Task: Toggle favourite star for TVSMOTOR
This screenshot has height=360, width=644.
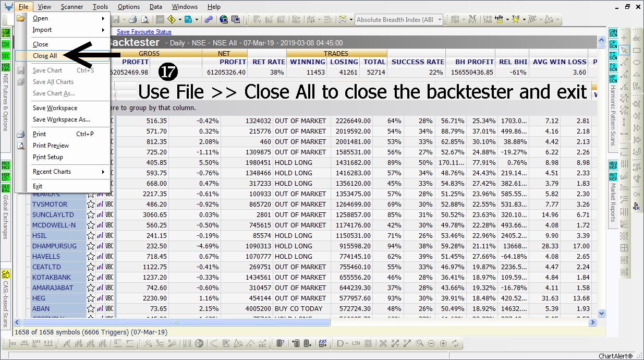Action: tap(91, 205)
